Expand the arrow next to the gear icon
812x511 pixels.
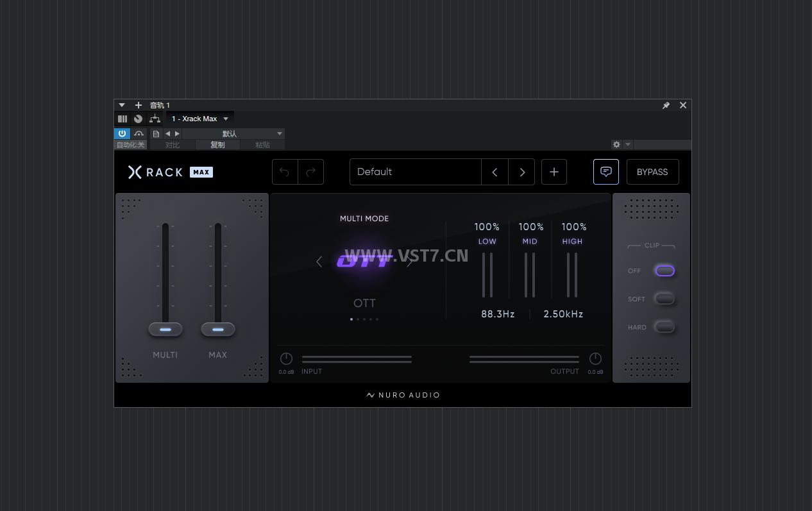pos(628,145)
